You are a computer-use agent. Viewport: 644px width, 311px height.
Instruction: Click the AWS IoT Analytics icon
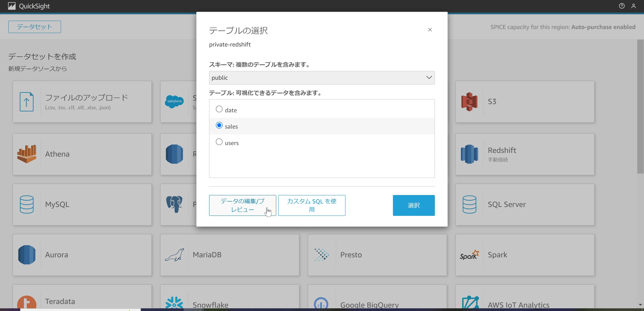[470, 302]
